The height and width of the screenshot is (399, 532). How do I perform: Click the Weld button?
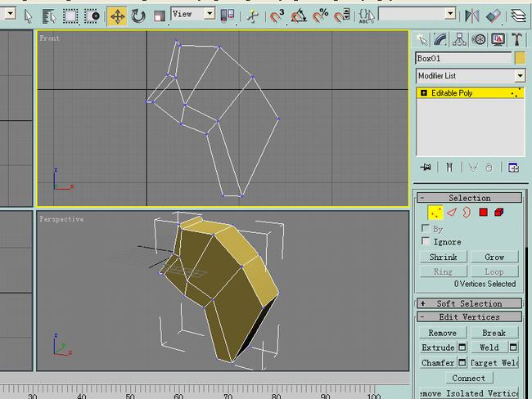[489, 347]
